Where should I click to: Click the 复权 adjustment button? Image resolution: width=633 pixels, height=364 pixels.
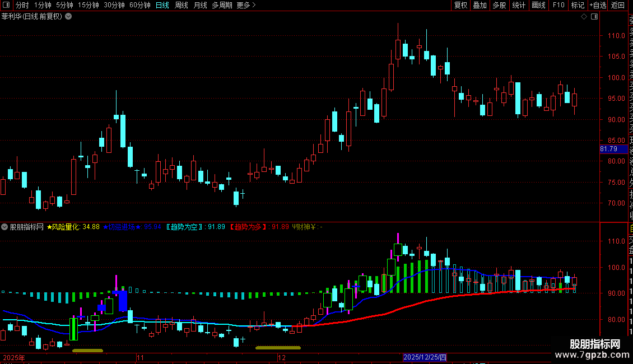pyautogui.click(x=460, y=5)
